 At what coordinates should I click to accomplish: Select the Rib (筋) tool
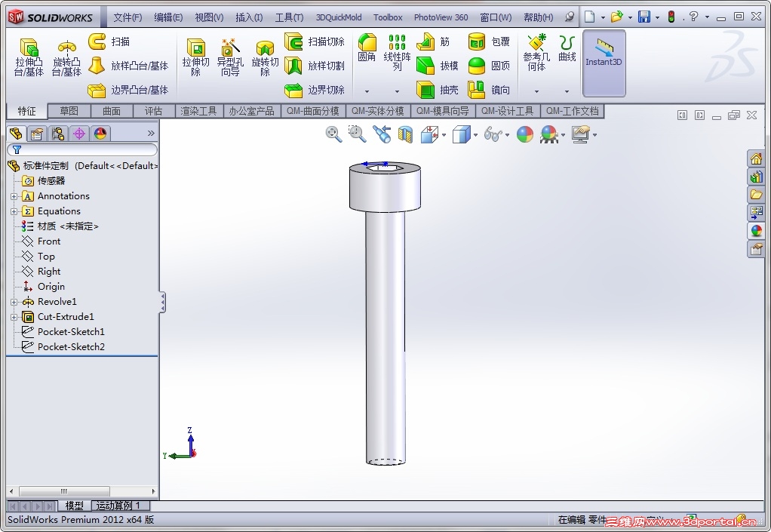[x=433, y=42]
